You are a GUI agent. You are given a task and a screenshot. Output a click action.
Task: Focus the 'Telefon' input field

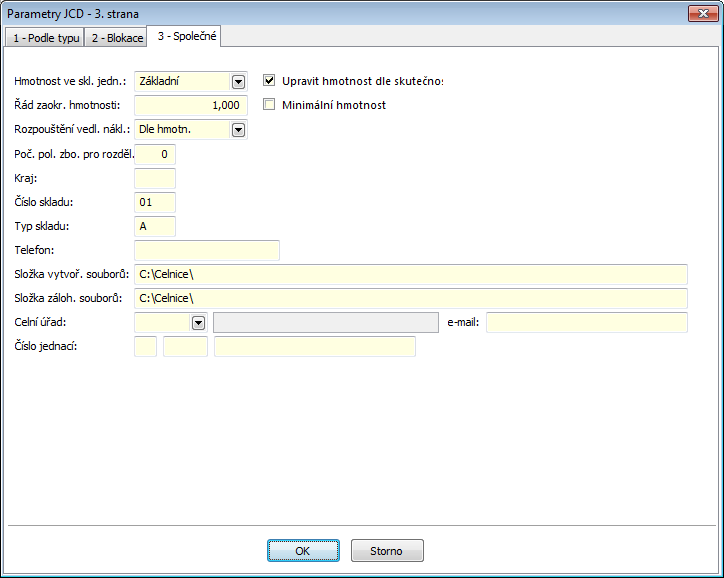point(207,250)
